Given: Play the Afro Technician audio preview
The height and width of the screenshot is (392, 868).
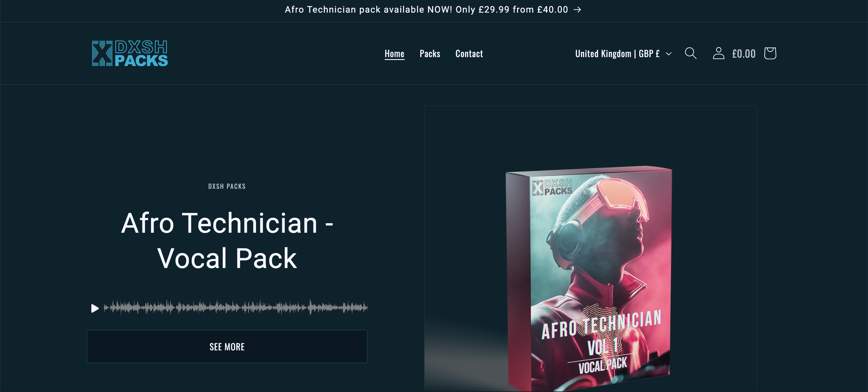Looking at the screenshot, I should click(x=95, y=308).
